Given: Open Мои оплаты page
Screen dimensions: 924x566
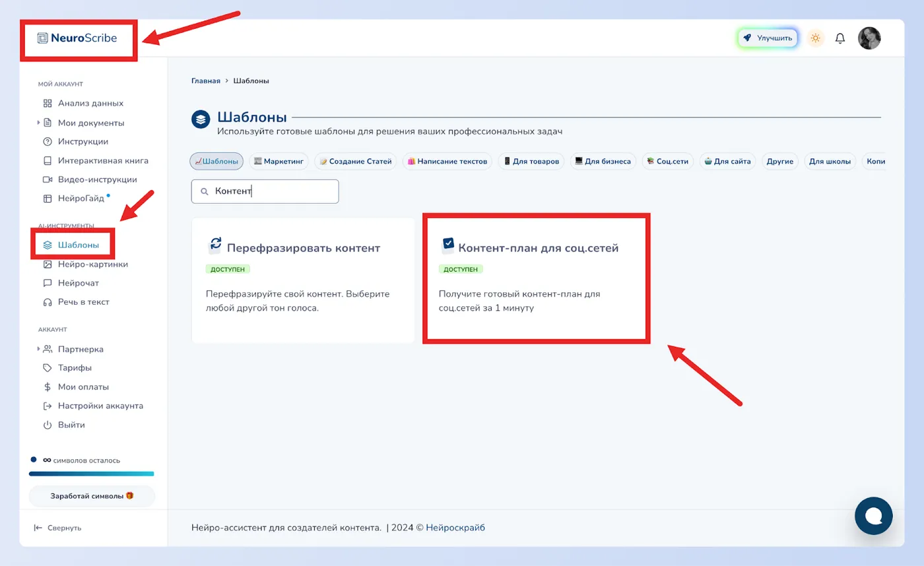Looking at the screenshot, I should (x=76, y=387).
